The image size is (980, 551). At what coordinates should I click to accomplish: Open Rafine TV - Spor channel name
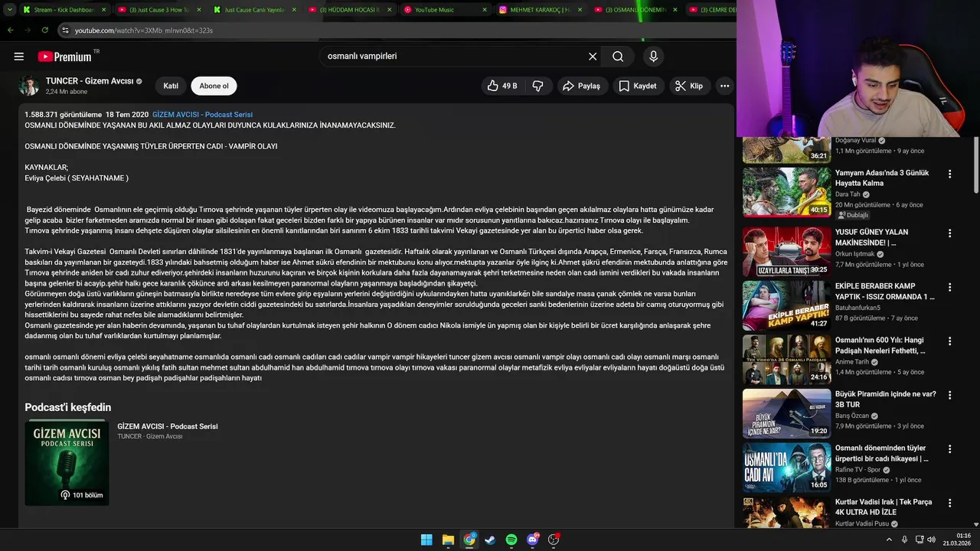(858, 470)
